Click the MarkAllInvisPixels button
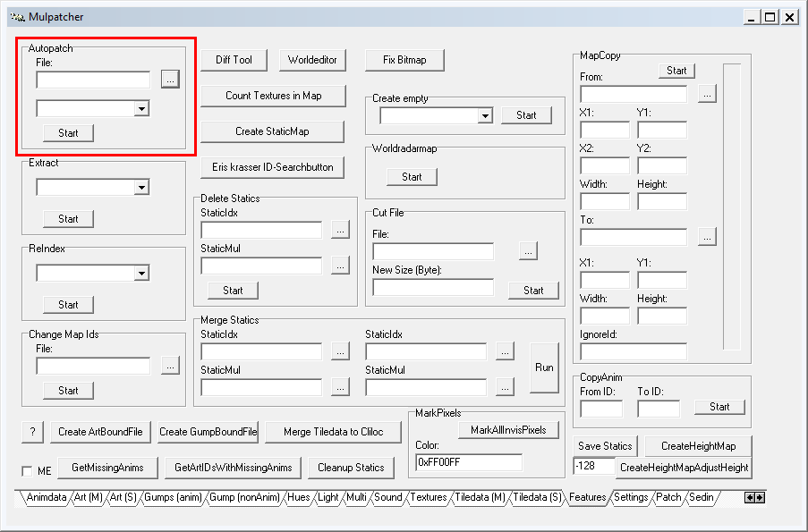This screenshot has width=808, height=532. click(x=508, y=430)
